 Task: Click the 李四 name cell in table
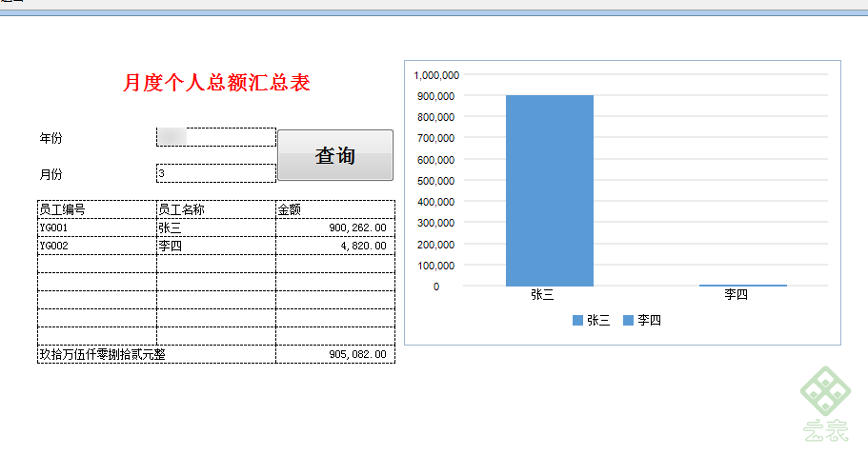[x=216, y=246]
